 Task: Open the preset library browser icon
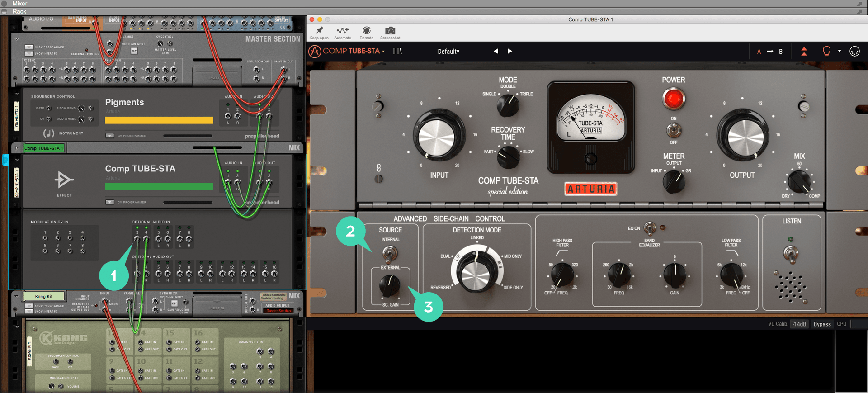point(397,51)
